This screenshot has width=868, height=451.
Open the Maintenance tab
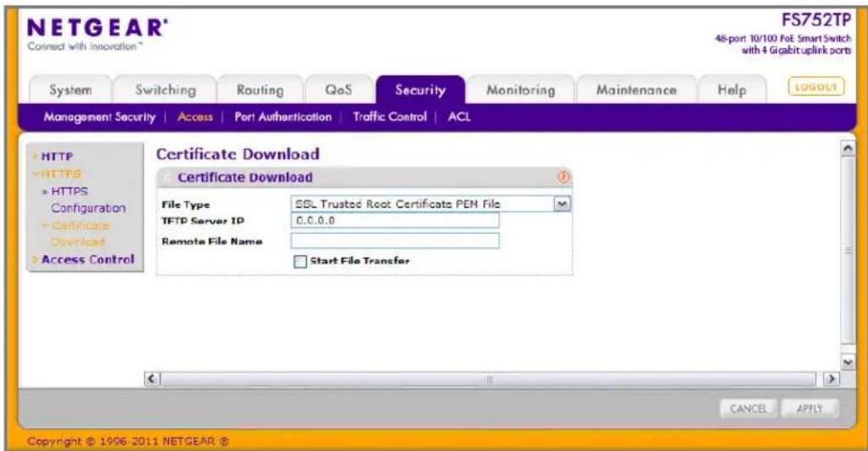pos(636,90)
